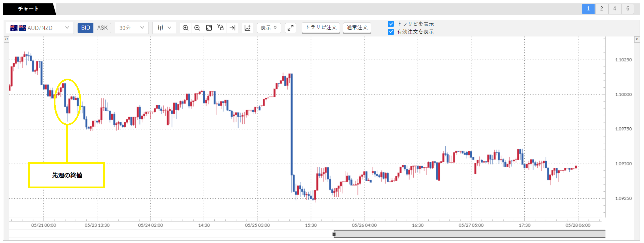Open 表示 display options dropdown
Screen dimensions: 644x243
(269, 28)
